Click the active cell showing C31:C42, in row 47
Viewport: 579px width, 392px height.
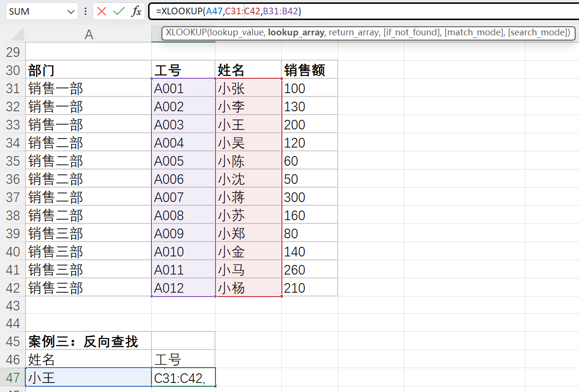pyautogui.click(x=183, y=377)
